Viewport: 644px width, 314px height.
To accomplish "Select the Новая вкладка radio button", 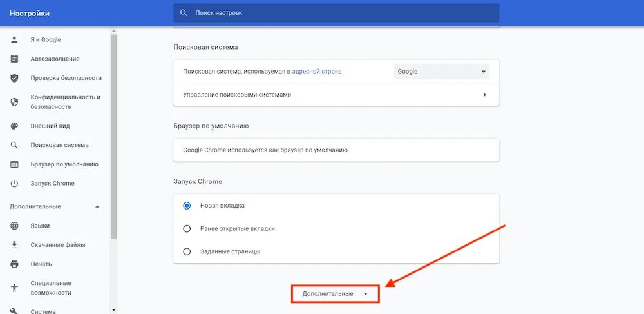I will click(x=187, y=206).
